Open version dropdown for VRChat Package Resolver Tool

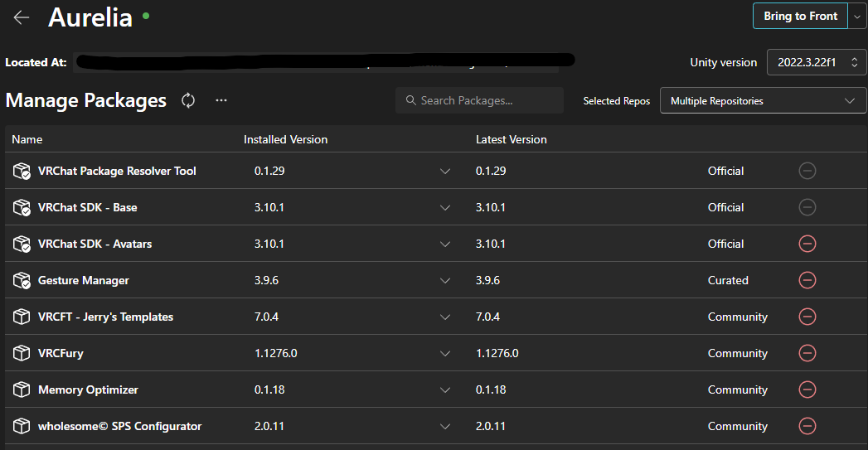445,172
